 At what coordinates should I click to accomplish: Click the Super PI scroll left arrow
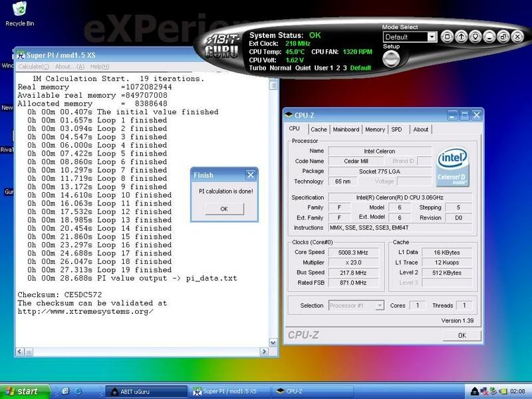click(x=20, y=352)
